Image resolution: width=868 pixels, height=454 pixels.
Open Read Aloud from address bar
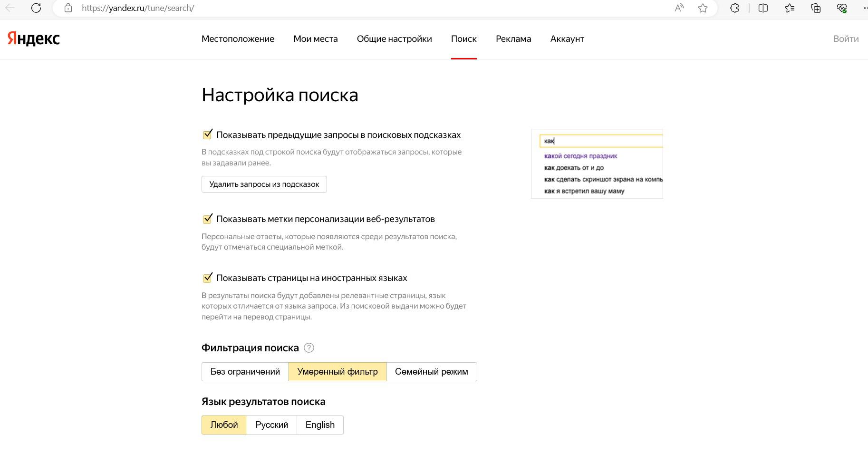(679, 8)
